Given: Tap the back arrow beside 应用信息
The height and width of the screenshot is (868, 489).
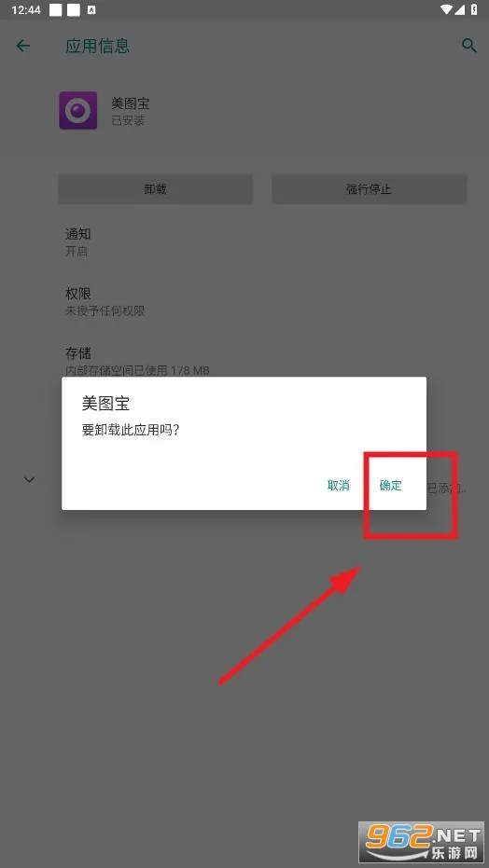Looking at the screenshot, I should [x=23, y=46].
